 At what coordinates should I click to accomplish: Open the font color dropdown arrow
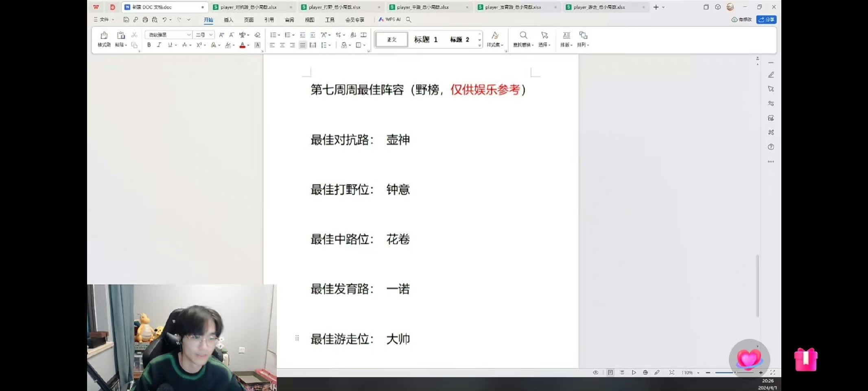click(248, 45)
